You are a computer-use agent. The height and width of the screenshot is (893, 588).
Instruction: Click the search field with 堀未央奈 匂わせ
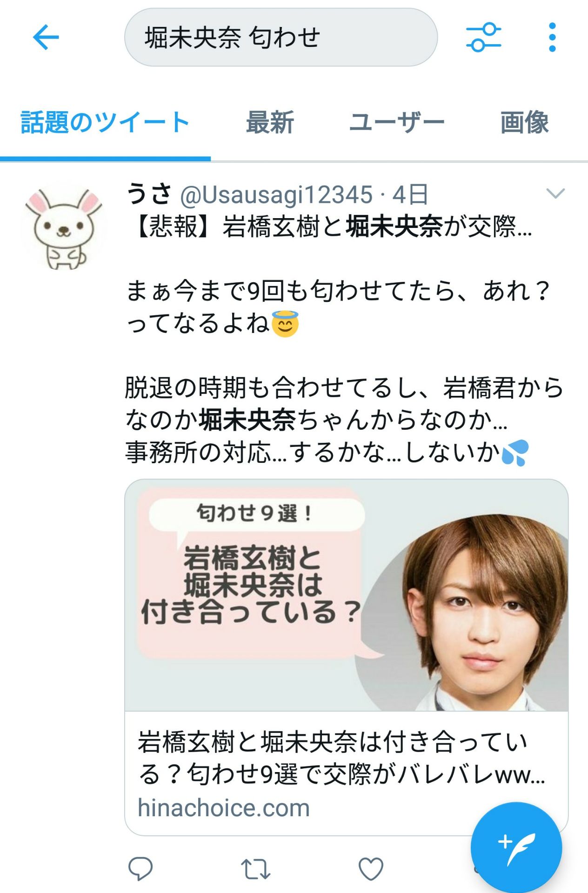(281, 37)
